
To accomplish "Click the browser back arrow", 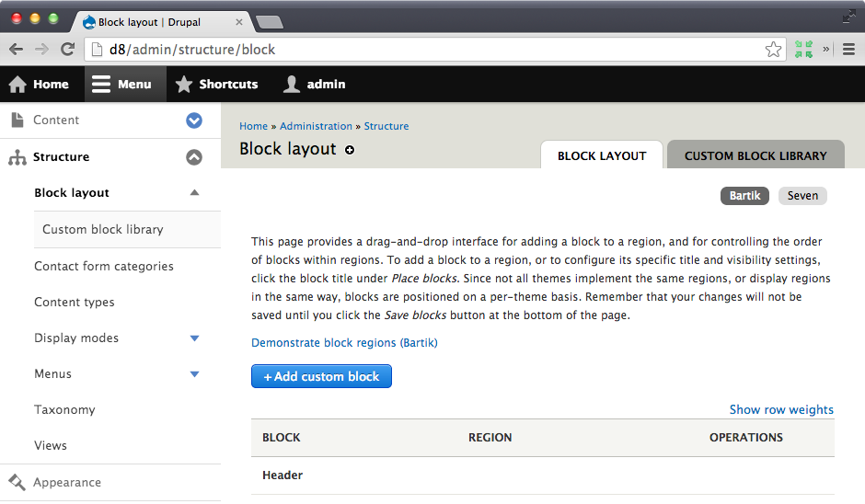I will point(16,50).
